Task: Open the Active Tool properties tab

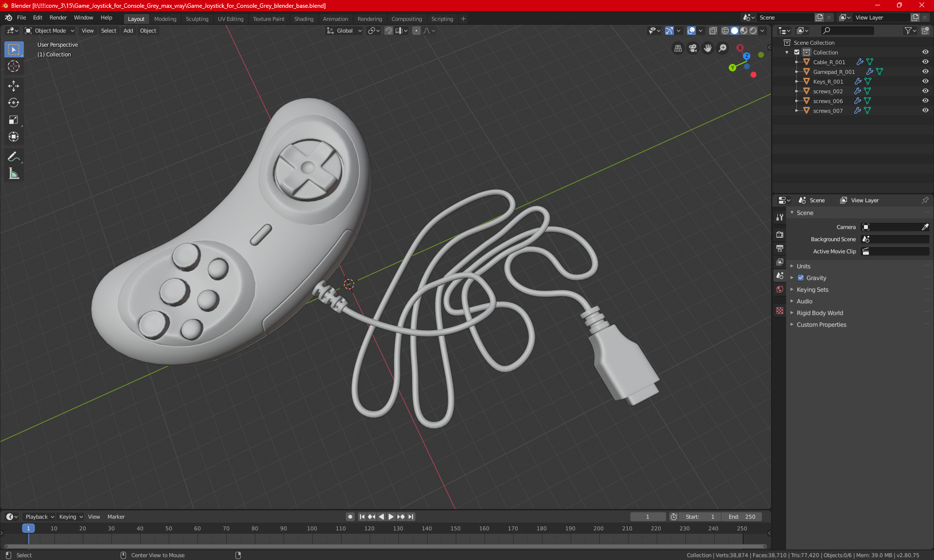Action: pyautogui.click(x=780, y=217)
